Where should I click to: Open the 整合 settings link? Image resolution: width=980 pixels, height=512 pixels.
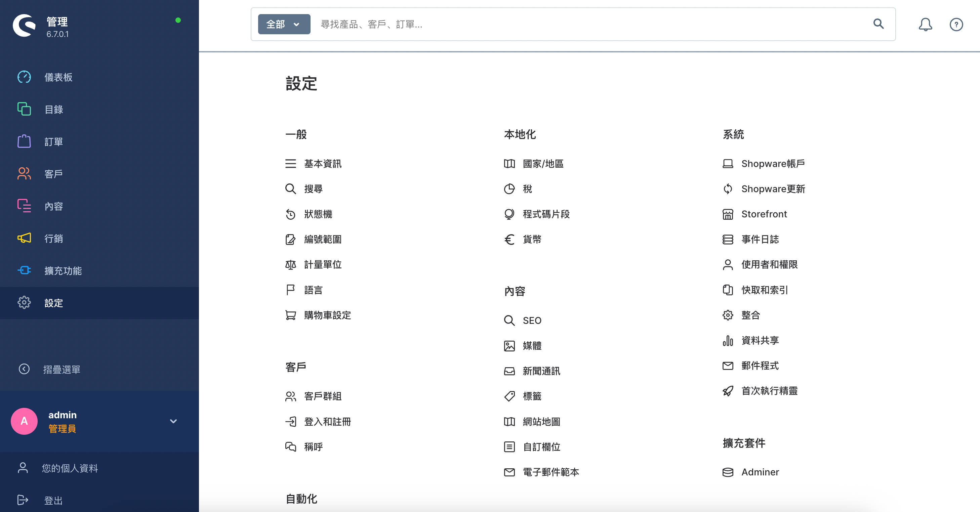pos(750,315)
